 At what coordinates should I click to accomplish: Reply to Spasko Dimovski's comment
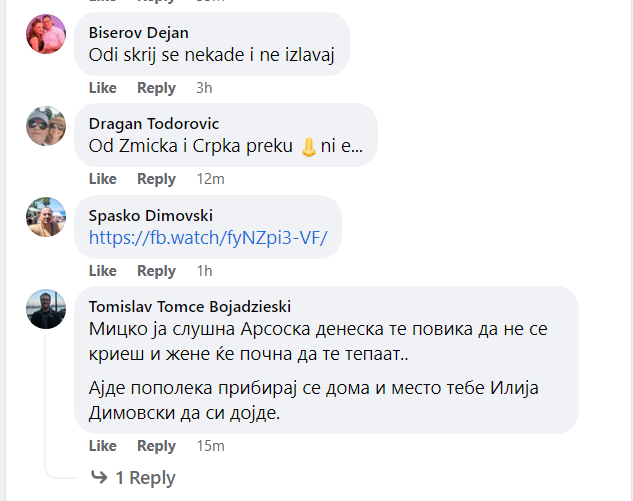[x=156, y=271]
